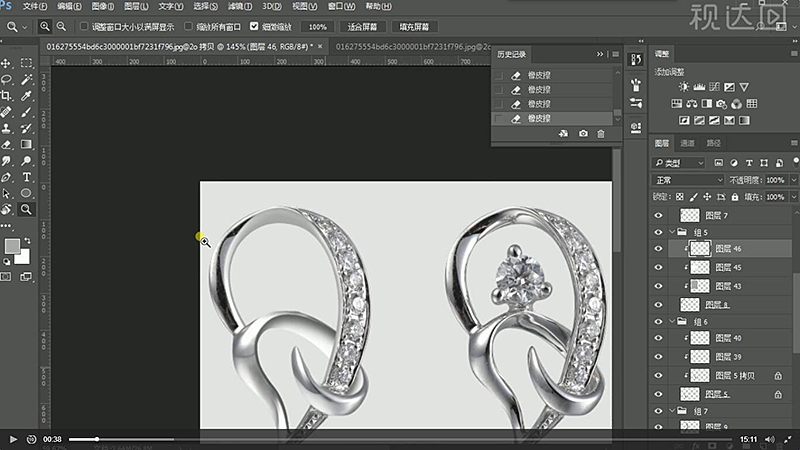The image size is (800, 450).
Task: Add a Levels adjustment
Action: [x=699, y=87]
